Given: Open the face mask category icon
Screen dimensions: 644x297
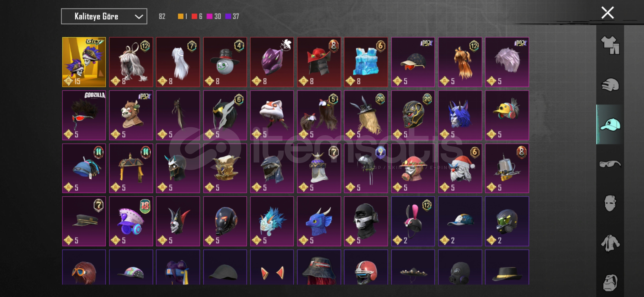Looking at the screenshot, I should [610, 204].
